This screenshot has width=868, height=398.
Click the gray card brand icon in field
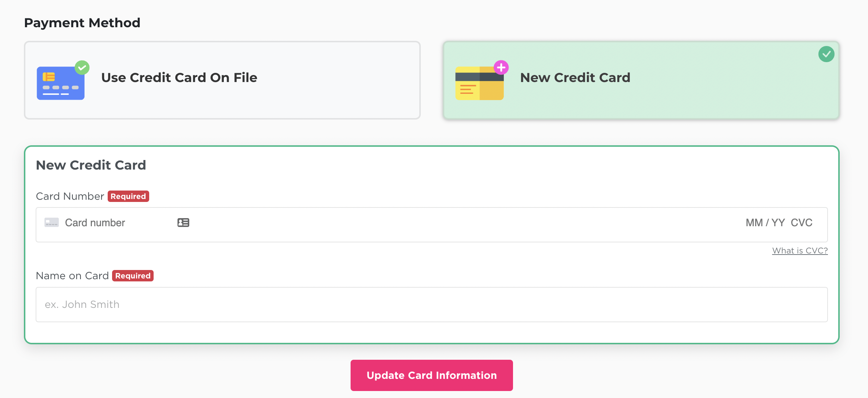tap(51, 223)
